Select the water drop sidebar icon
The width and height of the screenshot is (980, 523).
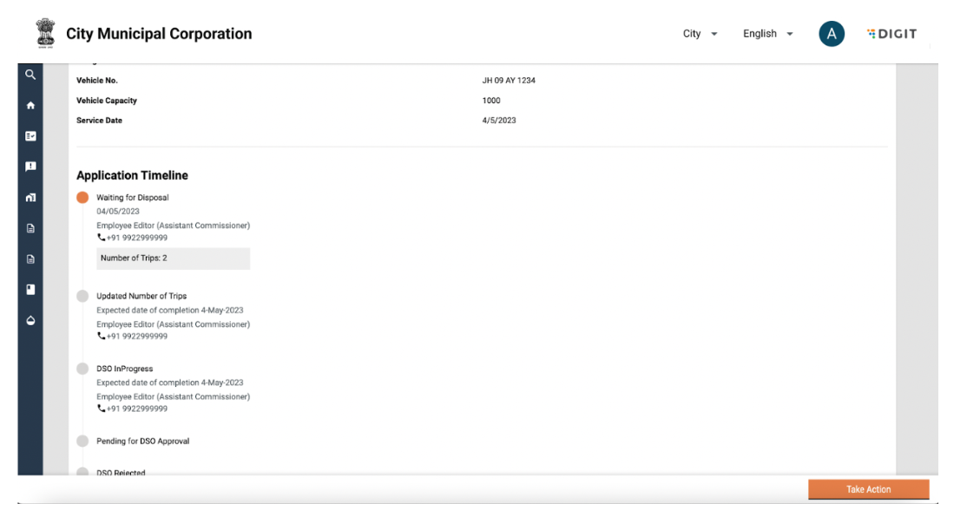click(x=30, y=320)
